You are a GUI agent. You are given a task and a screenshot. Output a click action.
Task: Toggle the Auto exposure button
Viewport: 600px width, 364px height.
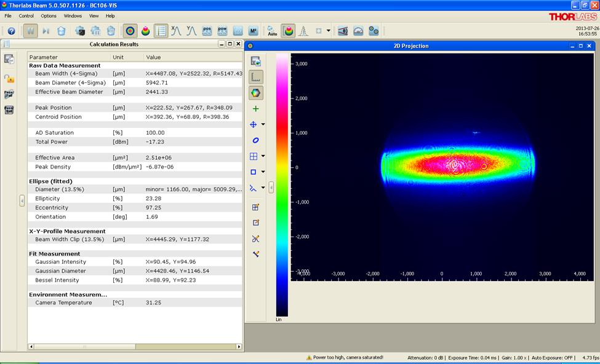click(x=273, y=31)
